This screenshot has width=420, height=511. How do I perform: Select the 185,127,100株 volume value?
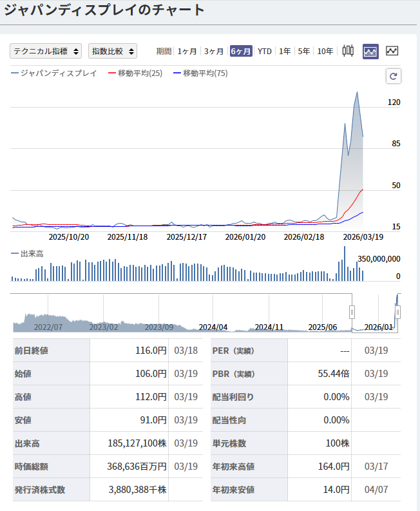tap(137, 443)
